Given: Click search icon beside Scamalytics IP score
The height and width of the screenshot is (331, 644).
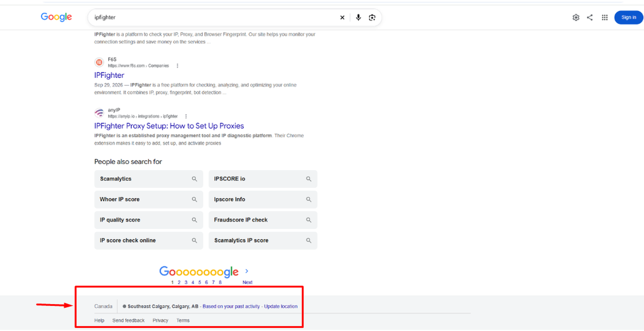Looking at the screenshot, I should (309, 241).
